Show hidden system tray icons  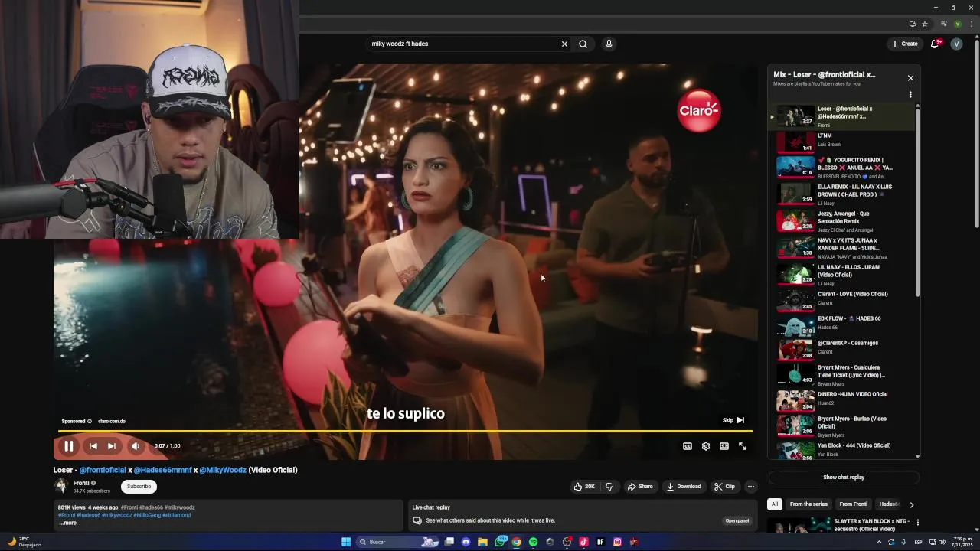(879, 542)
